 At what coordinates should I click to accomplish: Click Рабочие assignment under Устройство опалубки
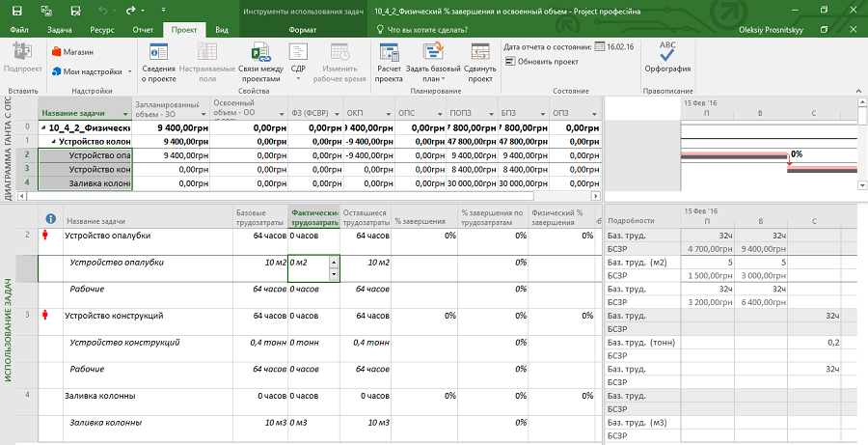87,289
